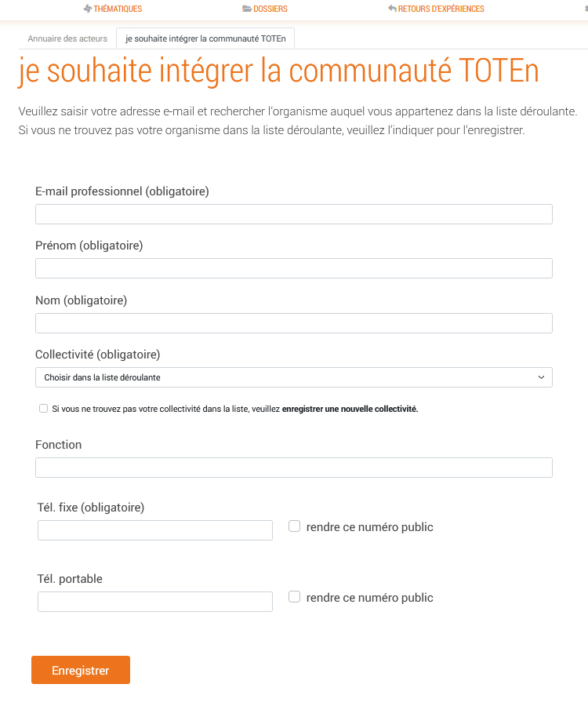Make the mobile number public
The width and height of the screenshot is (588, 706).
294,596
